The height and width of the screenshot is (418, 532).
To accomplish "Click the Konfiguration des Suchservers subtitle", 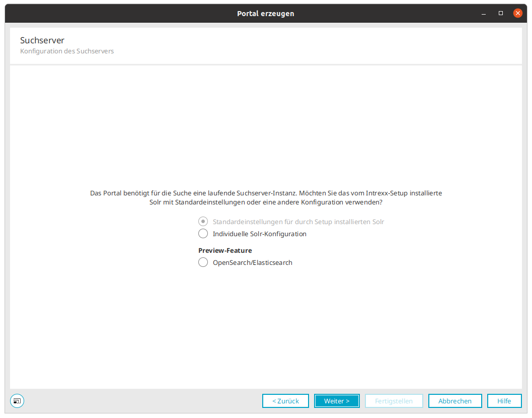I will (x=67, y=51).
